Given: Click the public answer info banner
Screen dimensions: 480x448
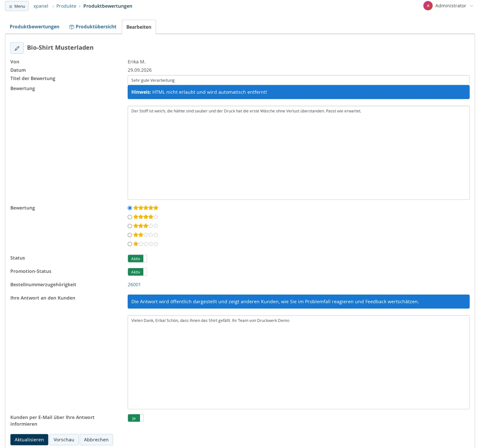Looking at the screenshot, I should tap(299, 302).
